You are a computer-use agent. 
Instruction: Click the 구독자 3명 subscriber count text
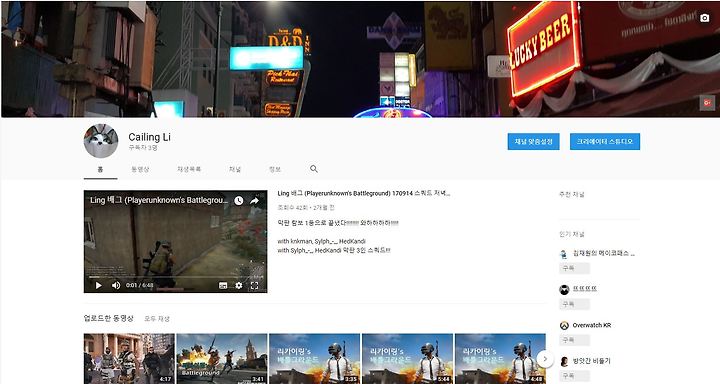pyautogui.click(x=143, y=148)
